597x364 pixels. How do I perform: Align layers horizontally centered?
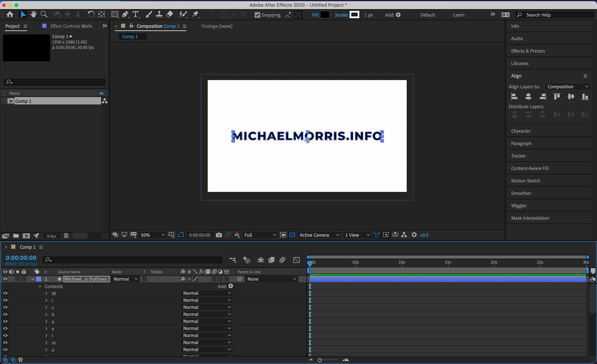528,97
